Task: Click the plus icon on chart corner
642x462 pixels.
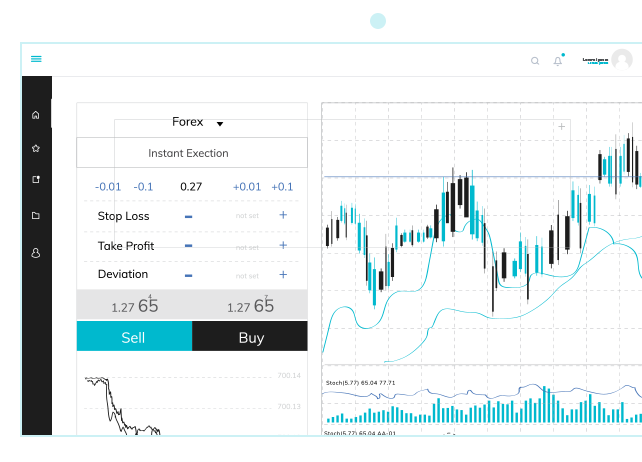Action: point(562,127)
